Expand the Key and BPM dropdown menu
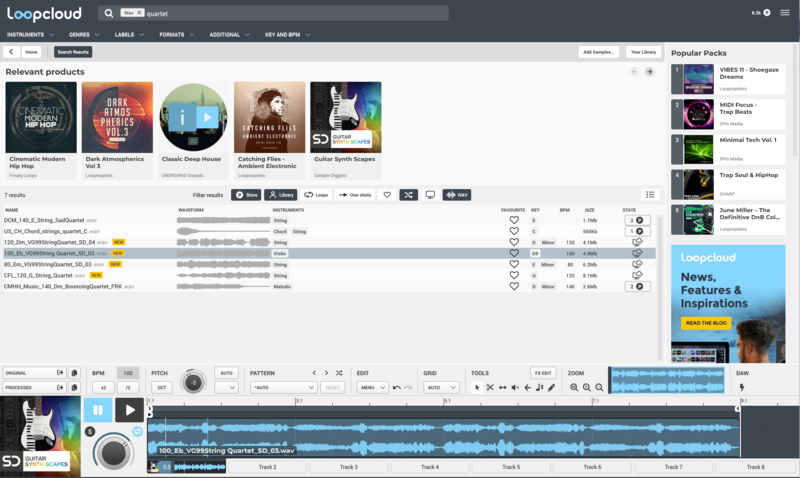 (x=287, y=35)
